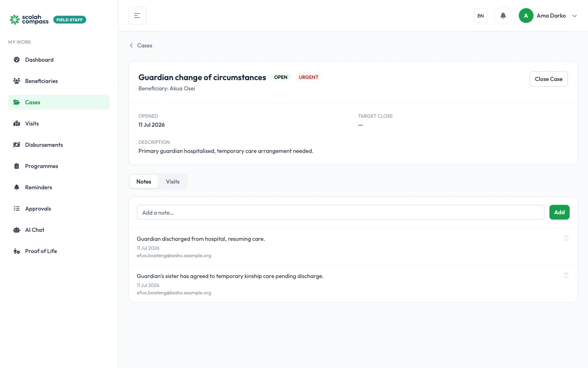Open Approvals from the sidebar menu
The height and width of the screenshot is (368, 588).
pos(59,209)
